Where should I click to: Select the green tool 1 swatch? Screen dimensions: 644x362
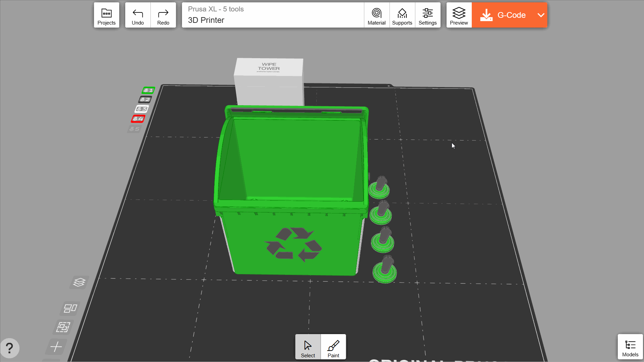click(148, 90)
